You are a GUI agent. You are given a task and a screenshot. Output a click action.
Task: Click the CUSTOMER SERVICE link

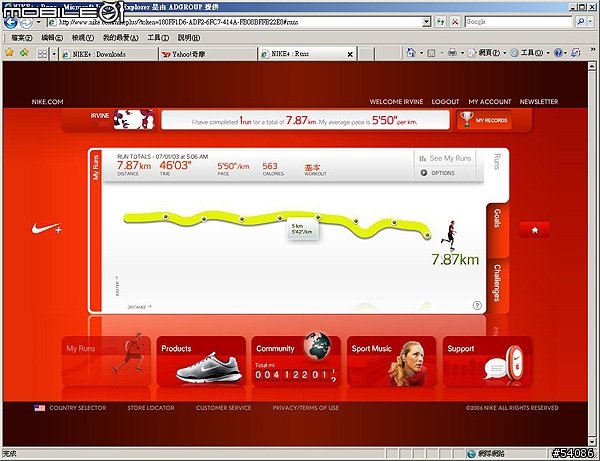[223, 408]
